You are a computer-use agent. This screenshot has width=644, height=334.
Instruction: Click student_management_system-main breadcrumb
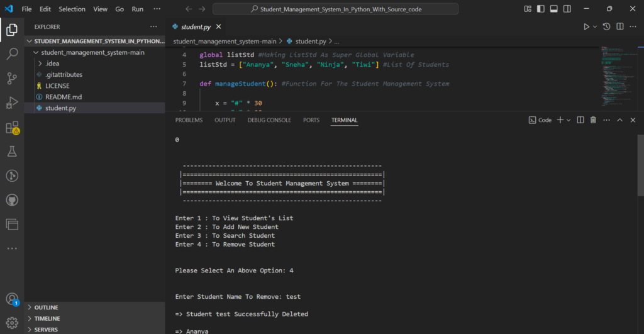point(225,41)
